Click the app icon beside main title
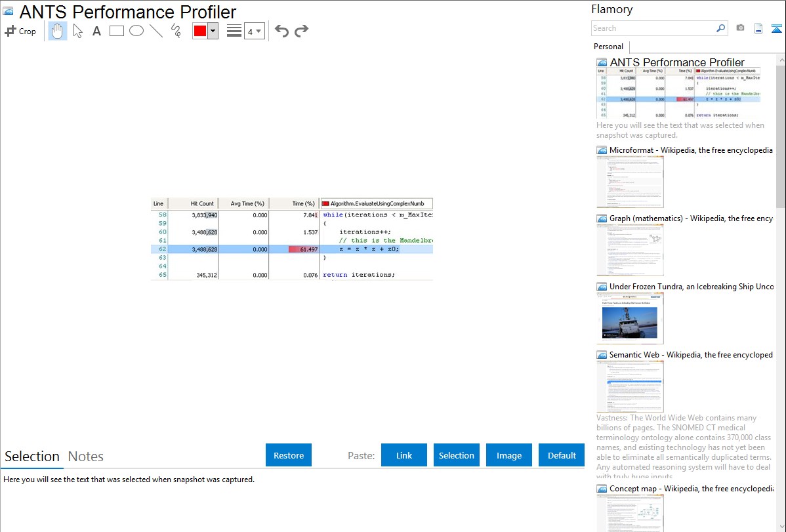The width and height of the screenshot is (786, 532). tap(8, 12)
